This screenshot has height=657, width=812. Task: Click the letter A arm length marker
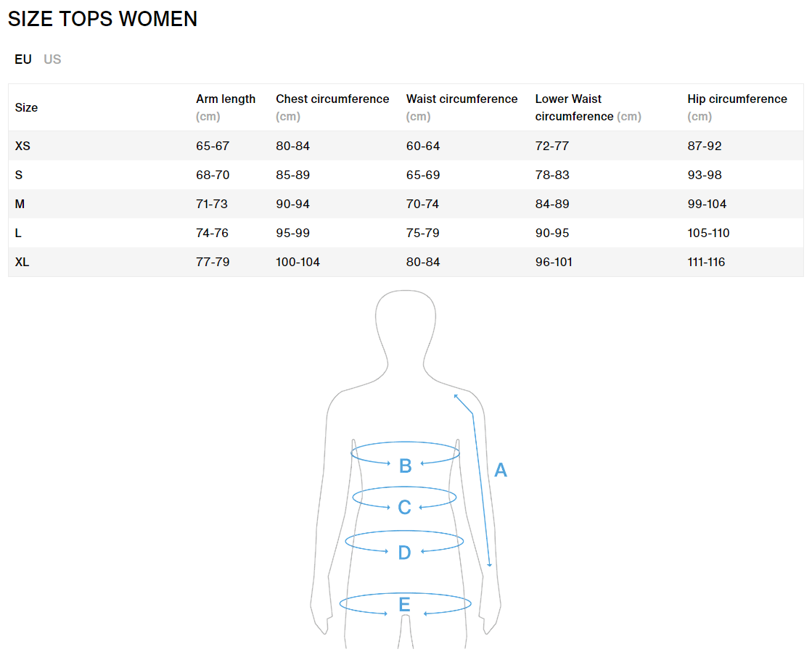[x=500, y=470]
